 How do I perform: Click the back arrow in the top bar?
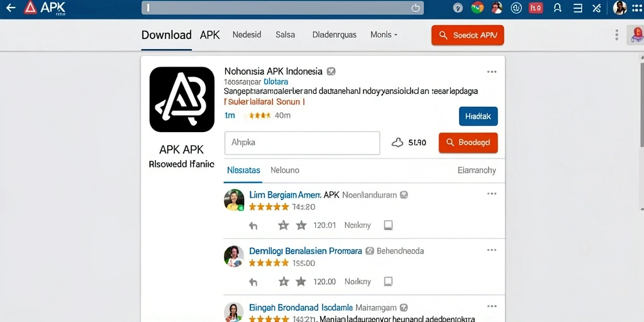click(x=11, y=8)
